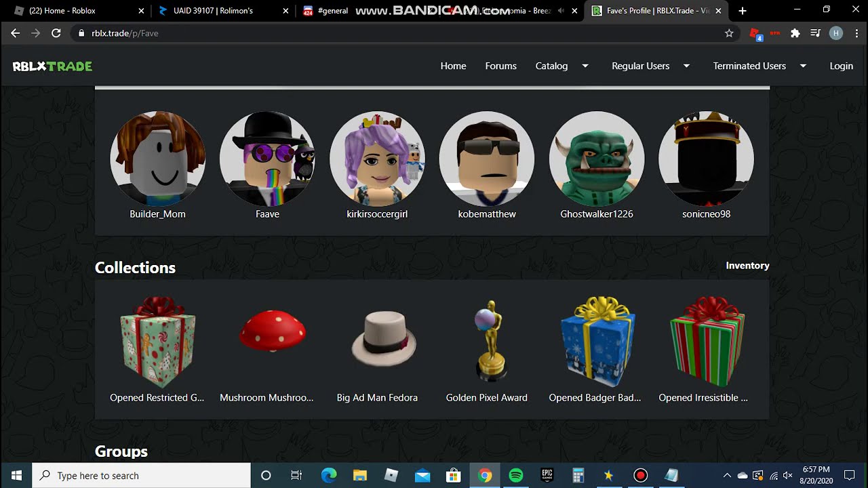The width and height of the screenshot is (868, 488).
Task: Click the browser back arrow
Action: 15,33
